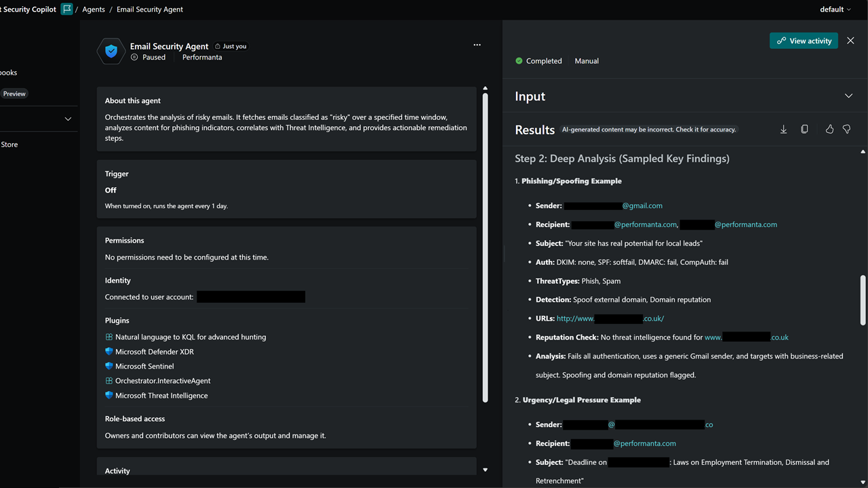Click the Microsoft Defender XDR shield icon
The height and width of the screenshot is (488, 868).
point(108,352)
